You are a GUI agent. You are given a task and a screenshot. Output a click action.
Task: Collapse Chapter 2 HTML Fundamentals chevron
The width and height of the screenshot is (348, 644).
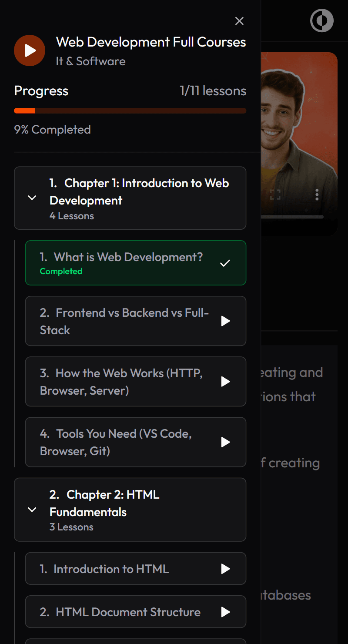click(32, 510)
